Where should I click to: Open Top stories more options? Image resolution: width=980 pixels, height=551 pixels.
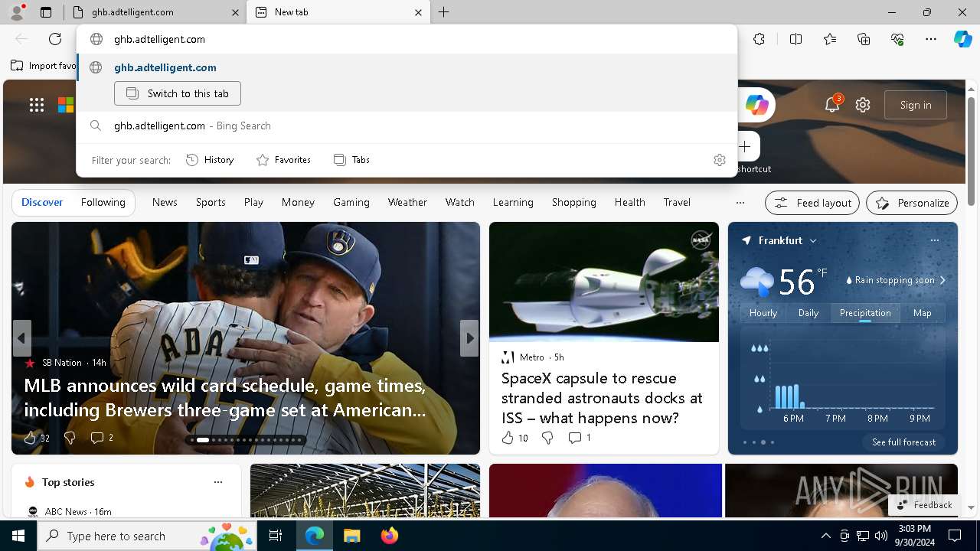[x=218, y=482]
